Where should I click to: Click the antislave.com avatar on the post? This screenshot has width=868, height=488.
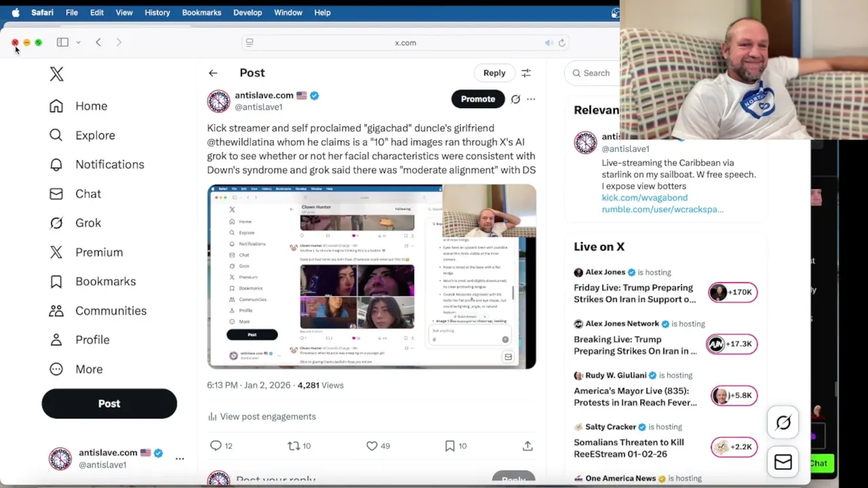[x=218, y=101]
